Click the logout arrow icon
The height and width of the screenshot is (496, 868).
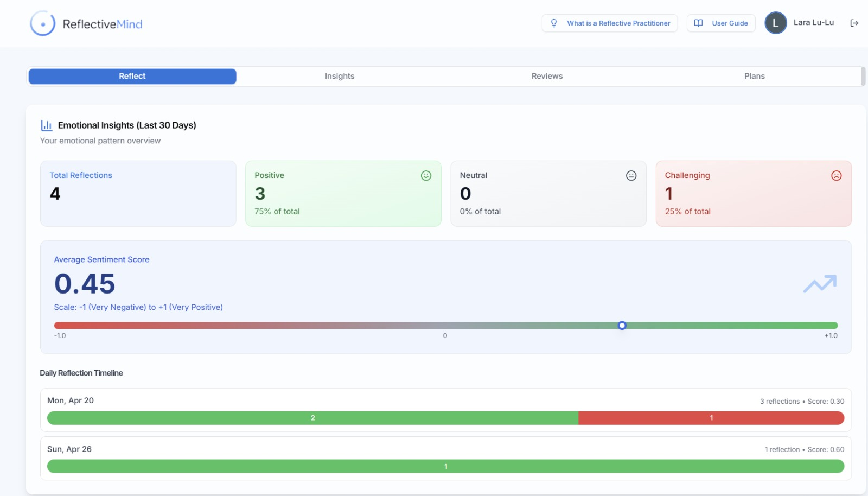[854, 23]
